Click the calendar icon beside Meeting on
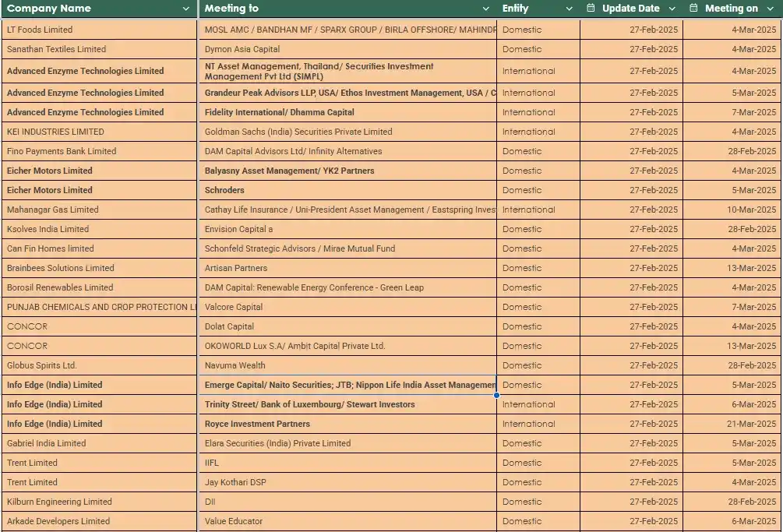The image size is (783, 532). (693, 8)
